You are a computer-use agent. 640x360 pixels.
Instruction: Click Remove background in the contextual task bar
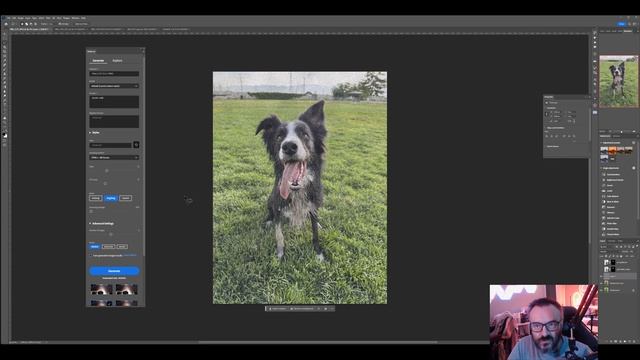click(302, 309)
